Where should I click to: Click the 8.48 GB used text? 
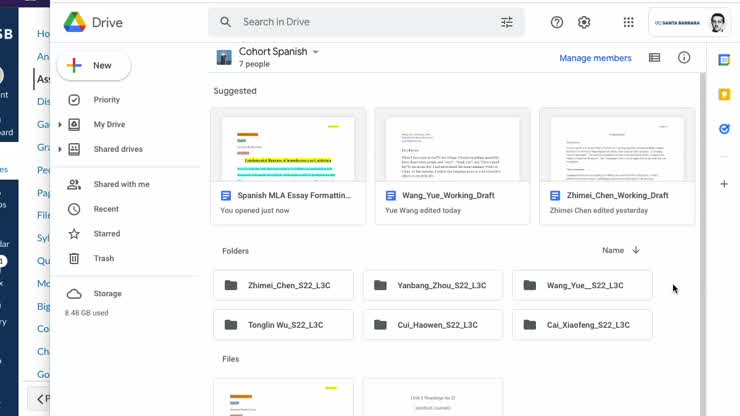click(x=86, y=313)
